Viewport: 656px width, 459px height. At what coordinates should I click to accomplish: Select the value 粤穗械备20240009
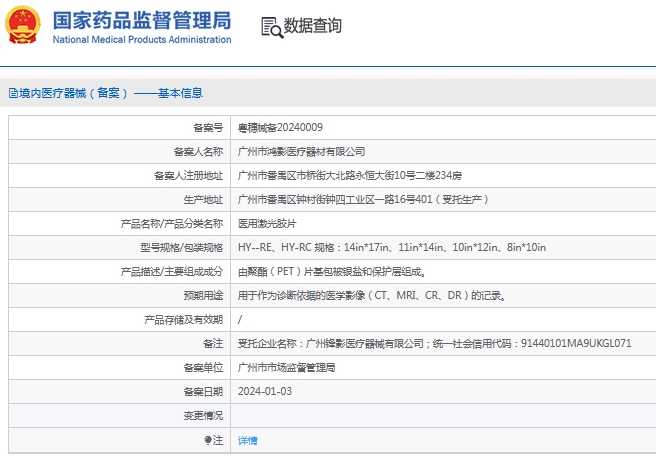[x=280, y=128]
